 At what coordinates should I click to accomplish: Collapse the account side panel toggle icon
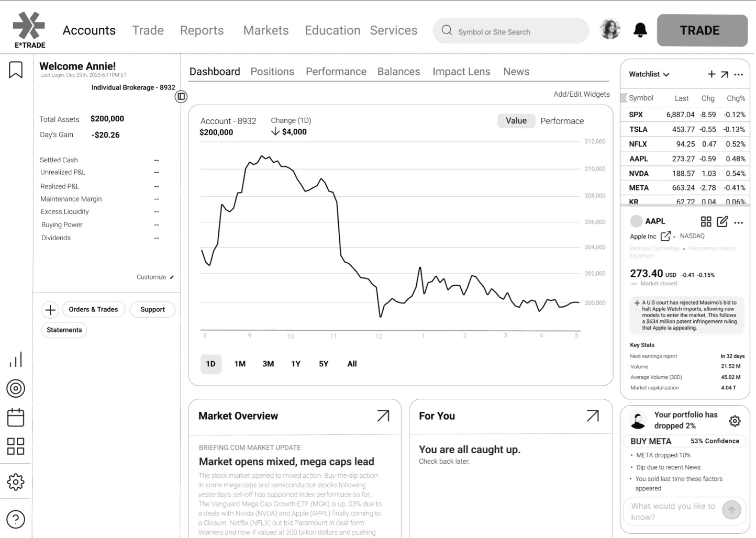pos(181,96)
